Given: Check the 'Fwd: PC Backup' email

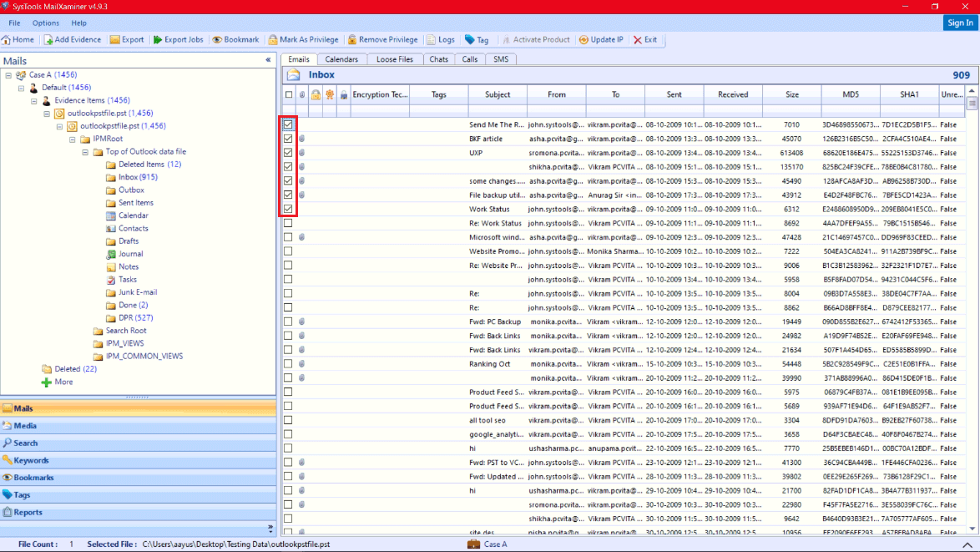Looking at the screenshot, I should click(x=288, y=322).
